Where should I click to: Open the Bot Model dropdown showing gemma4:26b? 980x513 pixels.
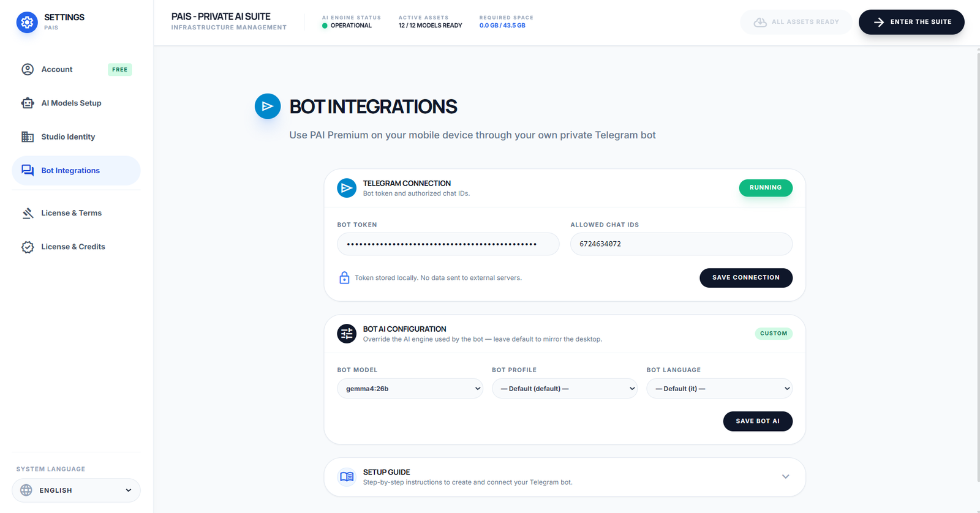(410, 389)
